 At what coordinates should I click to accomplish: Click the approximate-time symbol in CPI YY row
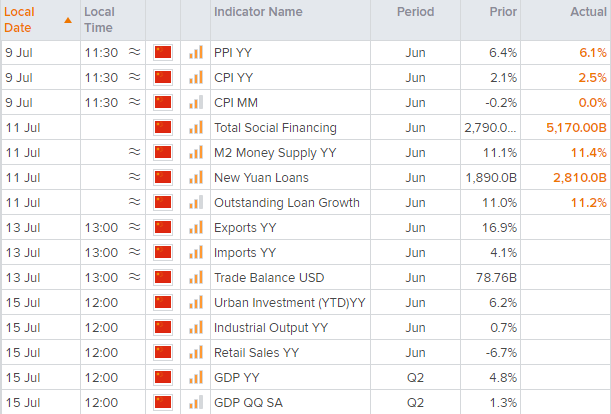134,78
